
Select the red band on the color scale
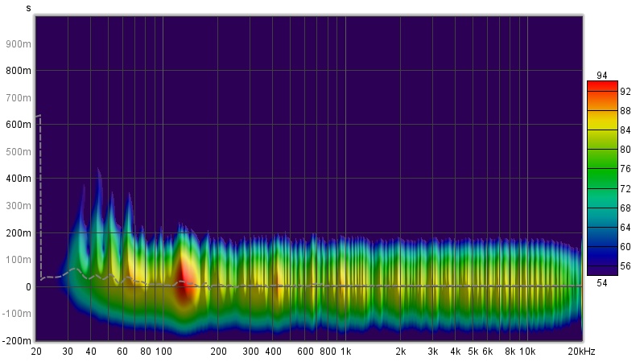(602, 87)
